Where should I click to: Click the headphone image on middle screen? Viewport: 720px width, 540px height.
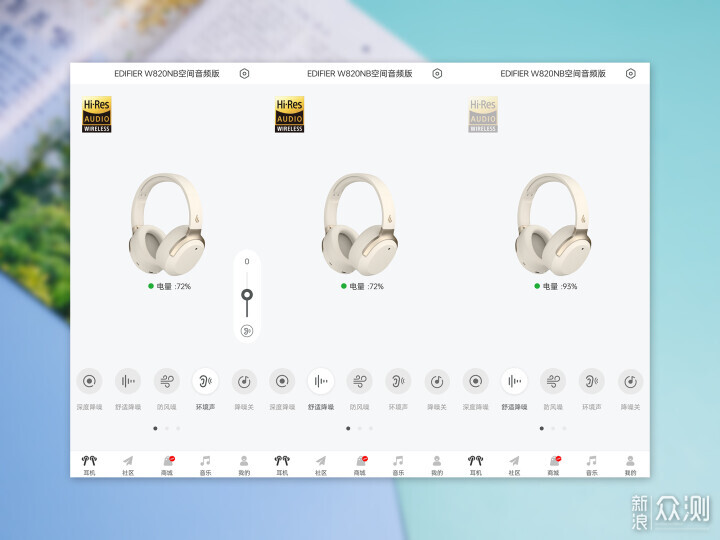tap(360, 224)
